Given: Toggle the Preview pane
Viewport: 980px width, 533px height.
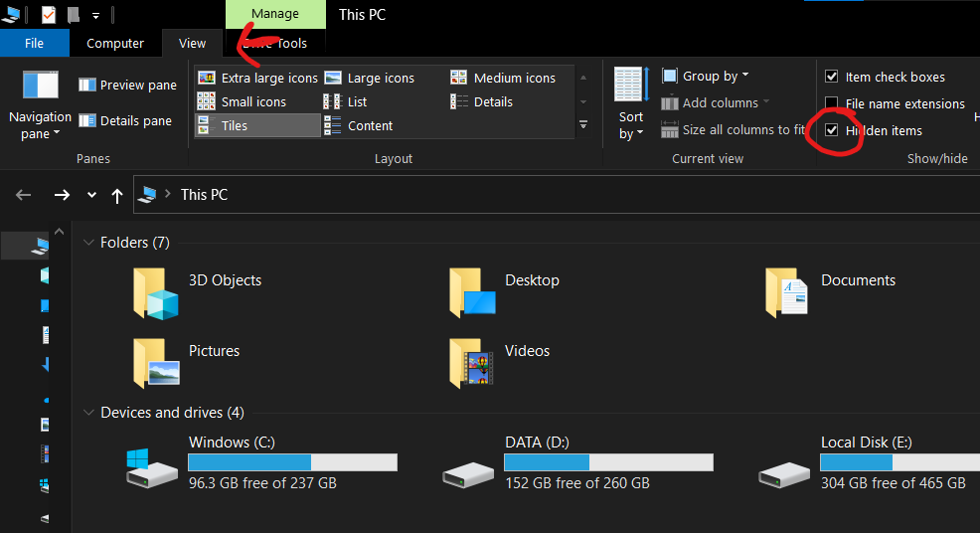Looking at the screenshot, I should pyautogui.click(x=127, y=86).
